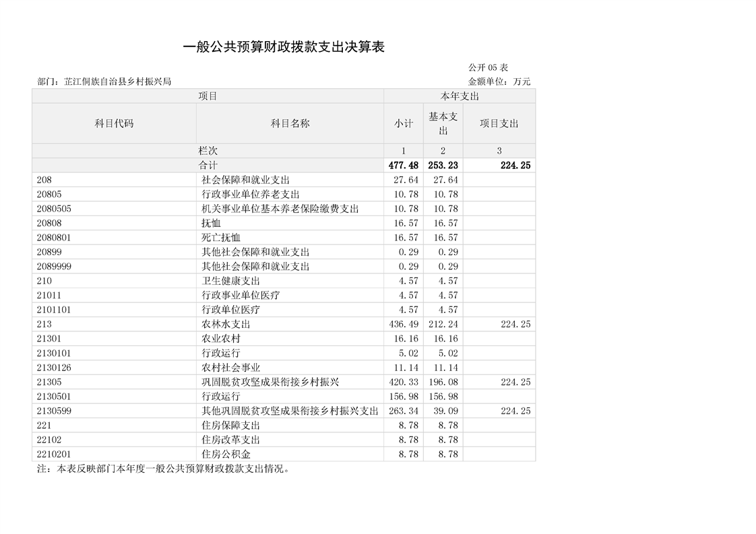This screenshot has width=756, height=534.
Task: Click the 436.49 value in 农林水支出 row
Action: [x=404, y=325]
